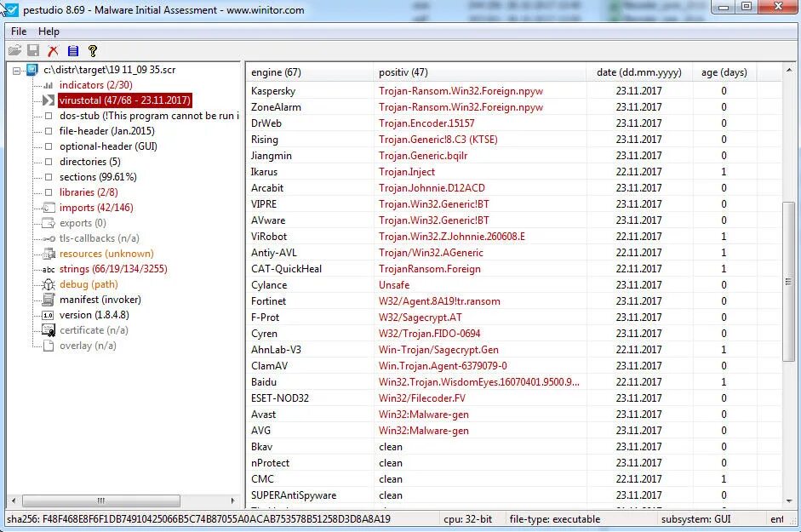Click the computer icon beside c:\distr\target file

32,70
